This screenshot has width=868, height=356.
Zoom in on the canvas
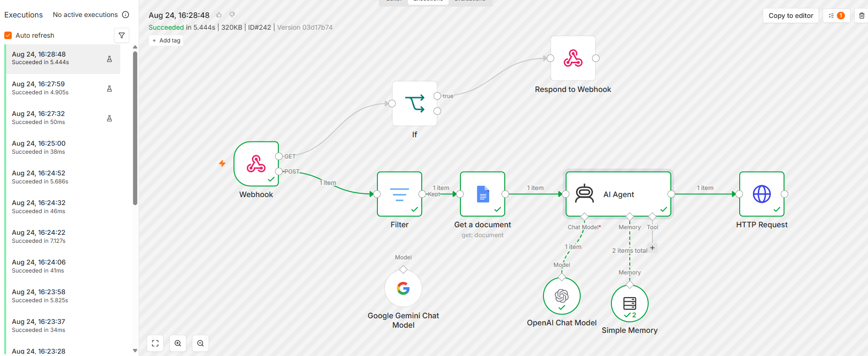click(x=178, y=343)
